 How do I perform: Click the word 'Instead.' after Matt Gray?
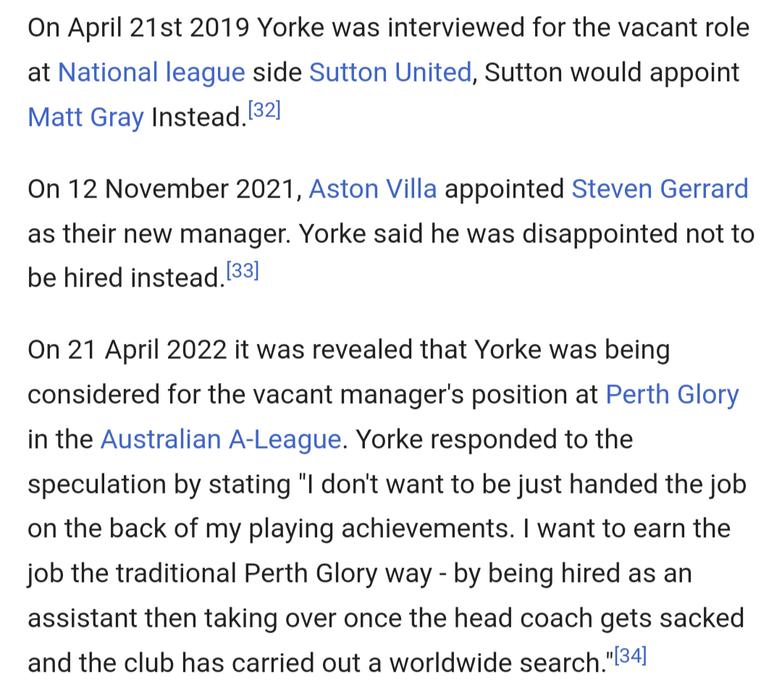coord(198,118)
